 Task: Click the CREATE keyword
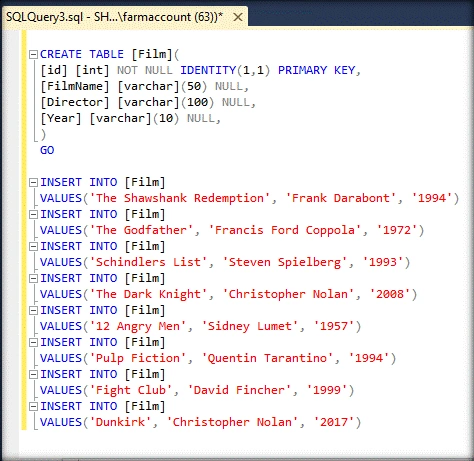coord(61,54)
